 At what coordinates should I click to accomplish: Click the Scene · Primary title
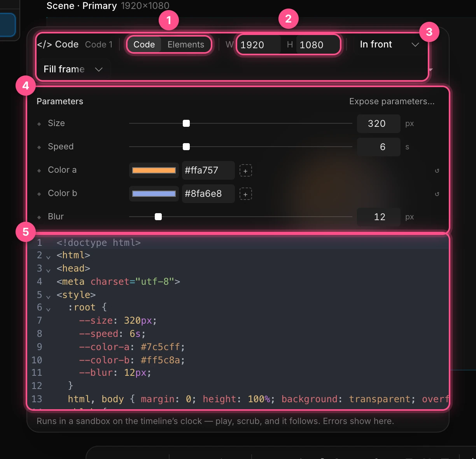82,6
